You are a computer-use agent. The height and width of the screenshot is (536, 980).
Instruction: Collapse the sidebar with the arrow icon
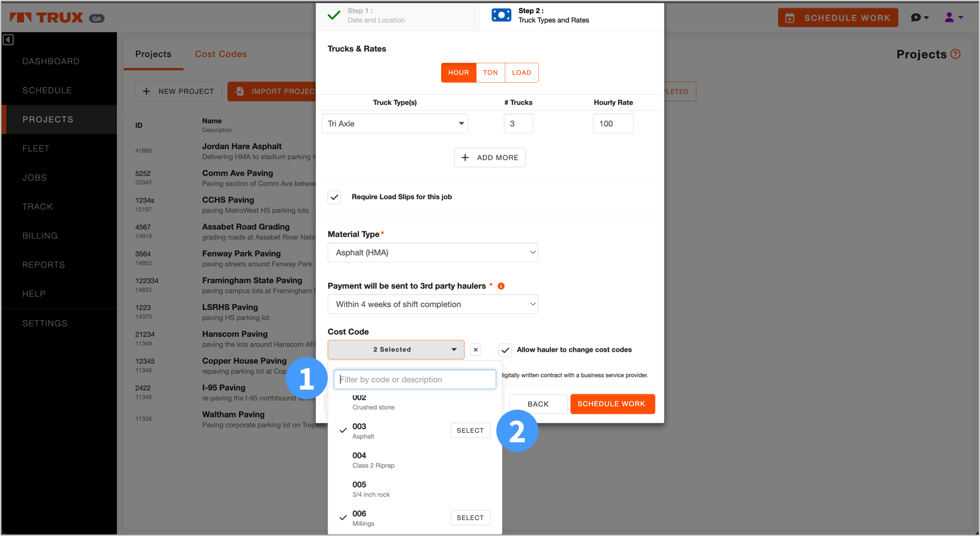point(8,40)
